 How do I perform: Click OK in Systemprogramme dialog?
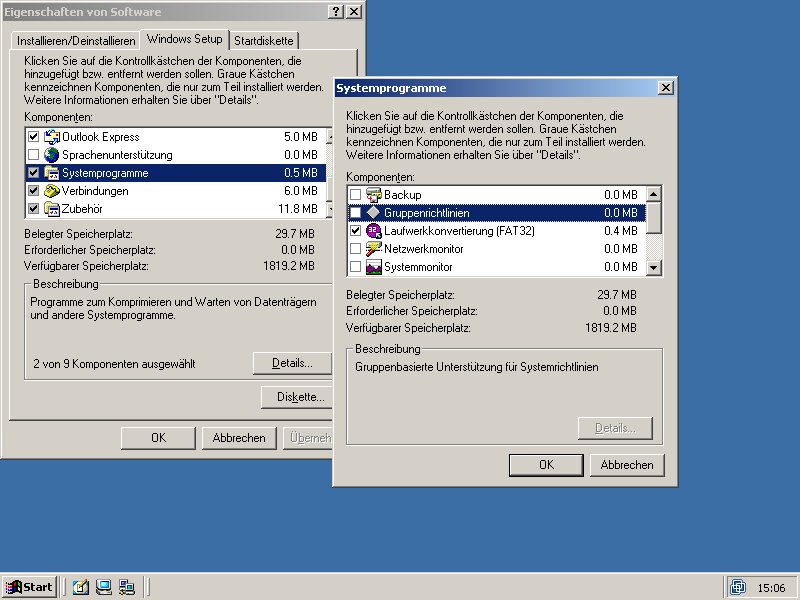[546, 465]
